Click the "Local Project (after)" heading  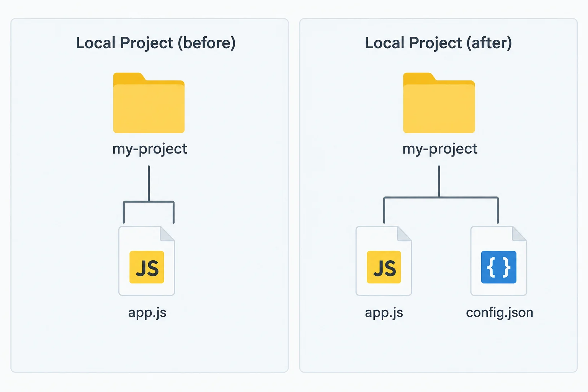(x=438, y=43)
